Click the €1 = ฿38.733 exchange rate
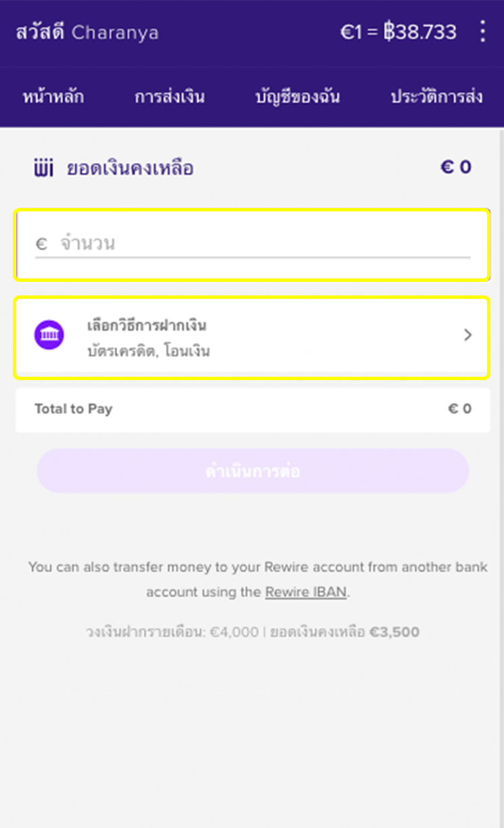Viewport: 504px width, 828px height. click(x=398, y=32)
